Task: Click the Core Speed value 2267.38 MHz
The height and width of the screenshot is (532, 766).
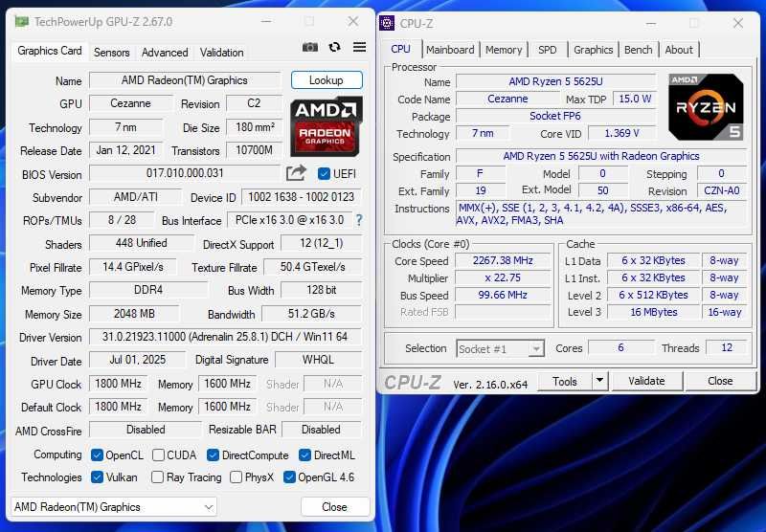Action: [503, 260]
